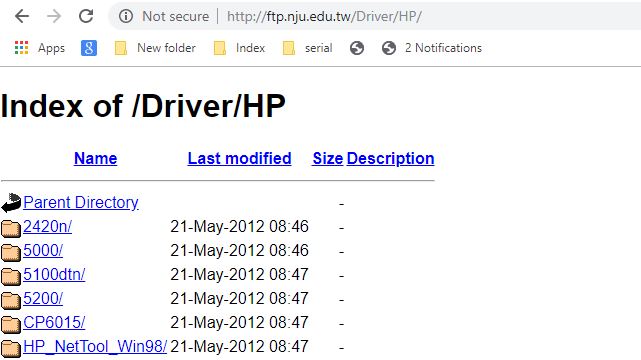Click the folder icon beside 5200/

[x=11, y=300]
